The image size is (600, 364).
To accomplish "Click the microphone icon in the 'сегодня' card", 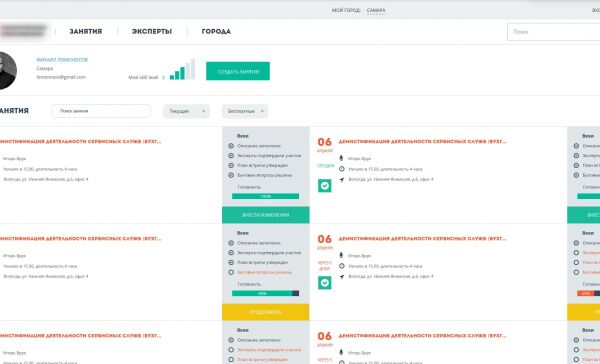I will (x=341, y=158).
